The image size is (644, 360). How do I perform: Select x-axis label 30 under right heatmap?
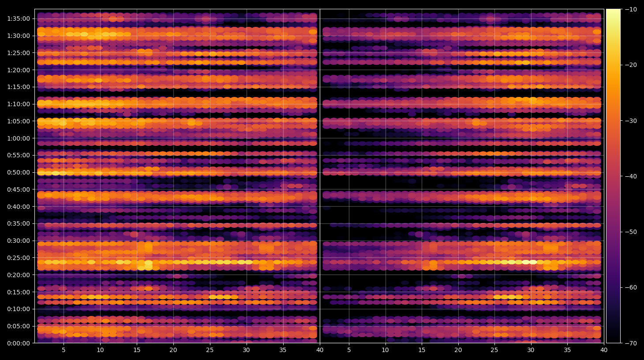point(531,350)
